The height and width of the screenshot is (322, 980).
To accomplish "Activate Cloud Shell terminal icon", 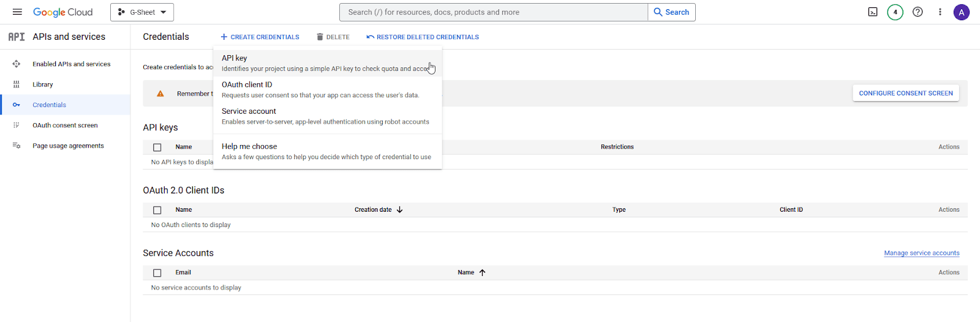I will (x=873, y=12).
